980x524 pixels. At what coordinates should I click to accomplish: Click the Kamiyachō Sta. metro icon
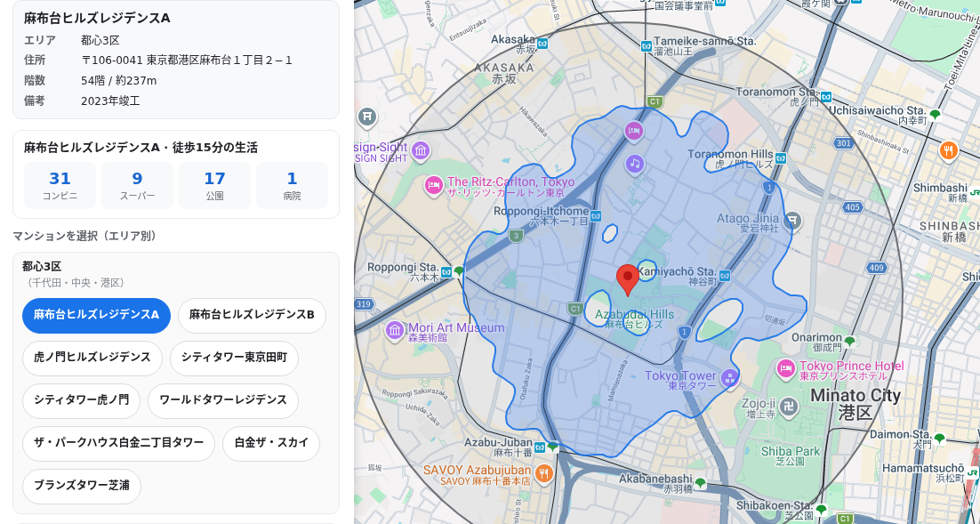(x=725, y=275)
